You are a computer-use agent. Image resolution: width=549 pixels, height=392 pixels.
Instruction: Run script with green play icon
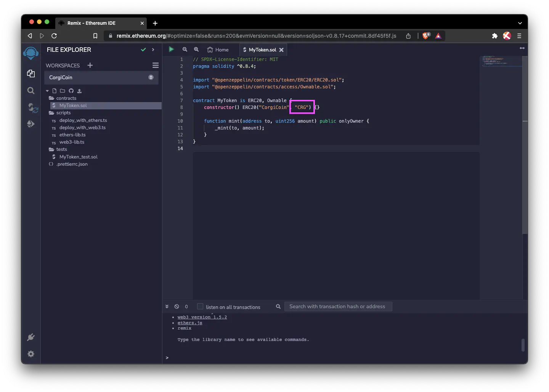tap(171, 49)
